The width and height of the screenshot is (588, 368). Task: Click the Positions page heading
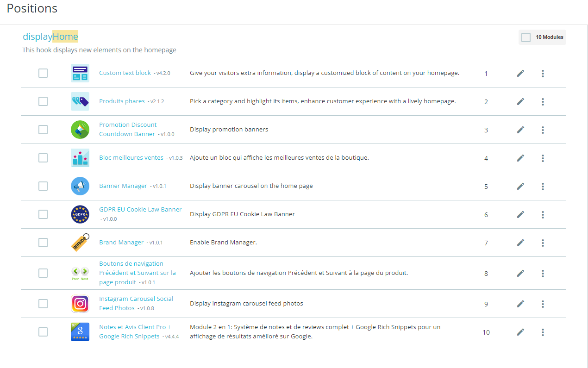point(32,8)
